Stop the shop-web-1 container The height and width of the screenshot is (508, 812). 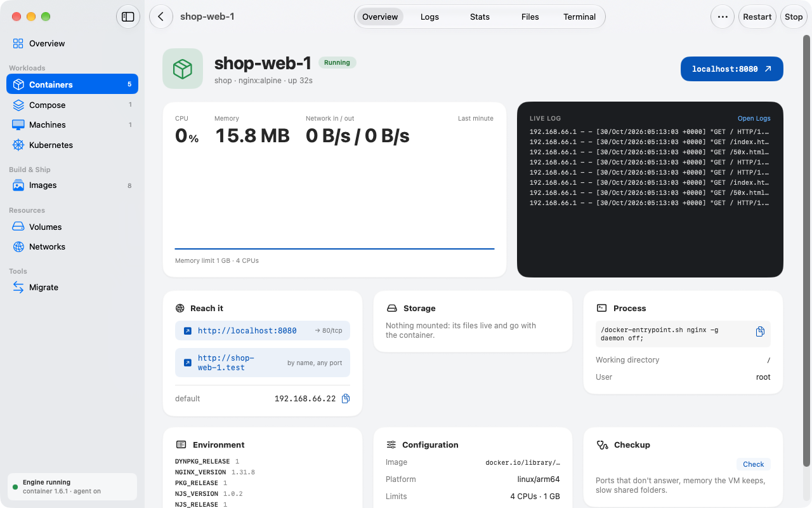(794, 17)
